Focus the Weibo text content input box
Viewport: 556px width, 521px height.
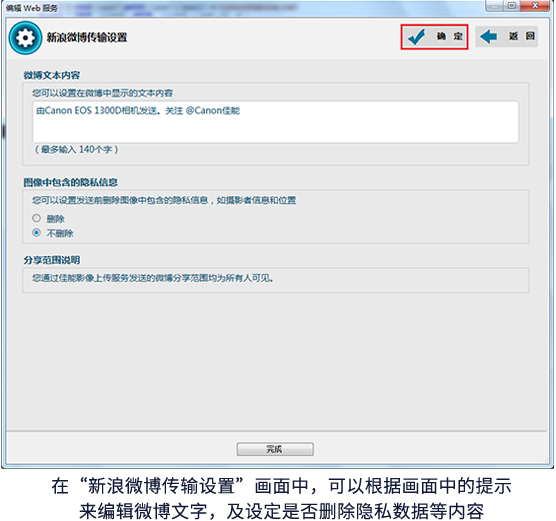point(276,122)
